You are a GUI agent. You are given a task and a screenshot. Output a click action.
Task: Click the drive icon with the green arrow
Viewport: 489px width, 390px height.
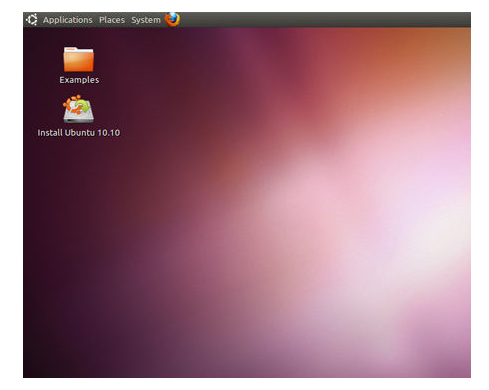(x=79, y=109)
